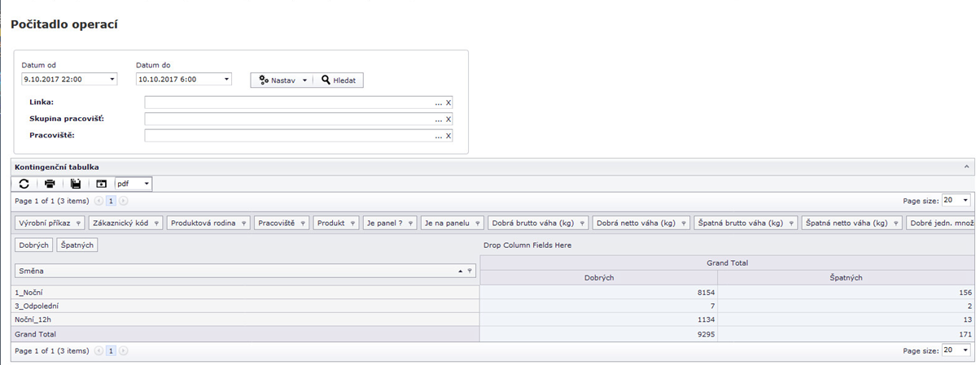This screenshot has height=365, width=980.
Task: Click the Dobrých data field button
Action: coord(33,245)
